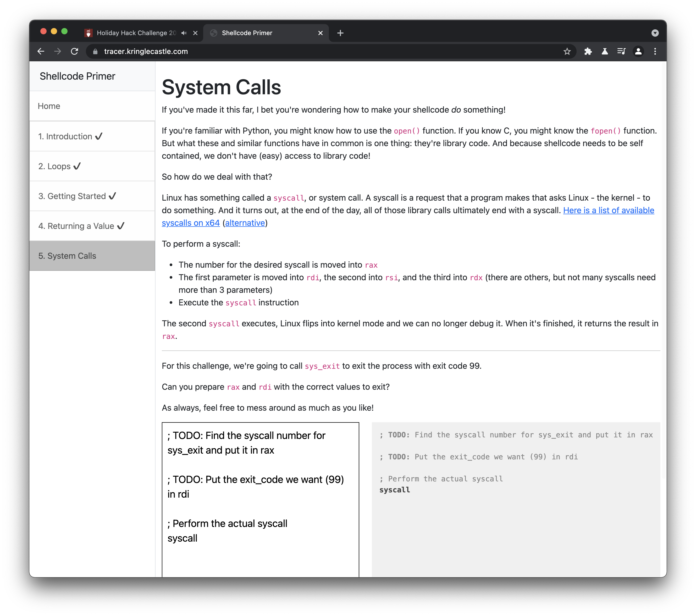
Task: Click the Shellcode Primer tab favicon
Action: tap(213, 33)
